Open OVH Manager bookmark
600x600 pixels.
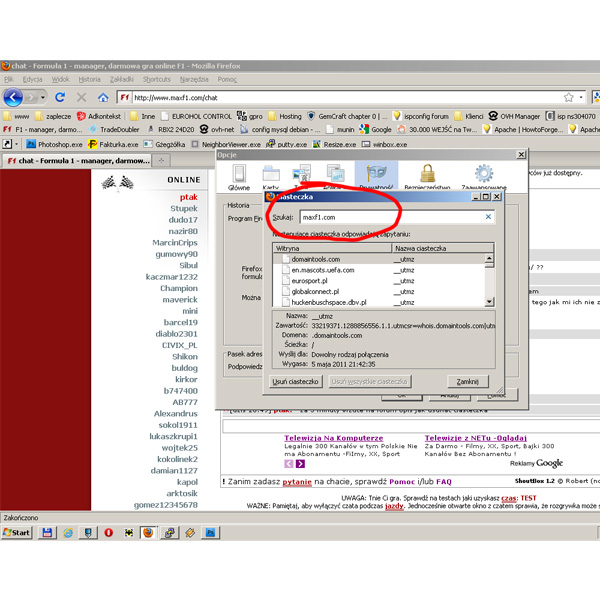[514, 116]
